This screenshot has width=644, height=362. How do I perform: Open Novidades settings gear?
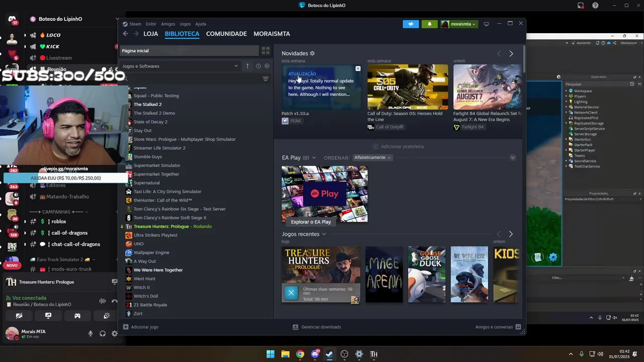312,53
